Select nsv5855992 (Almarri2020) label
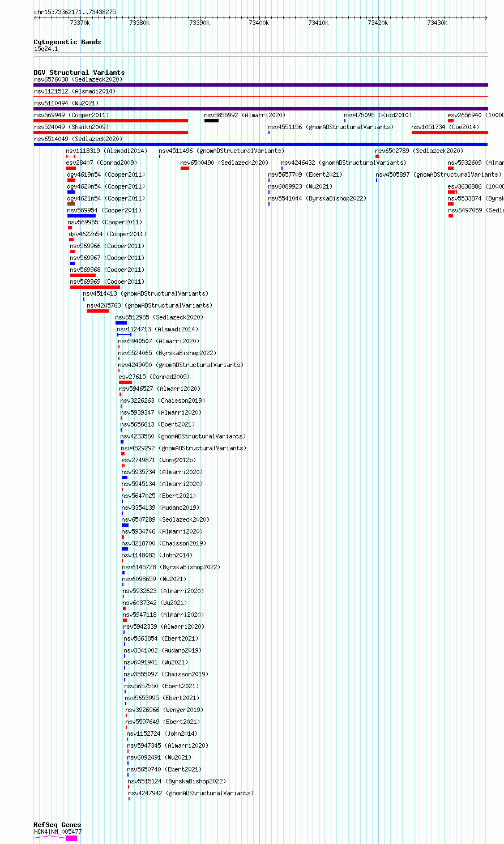Screen dimensions: 504x844 (x=245, y=115)
